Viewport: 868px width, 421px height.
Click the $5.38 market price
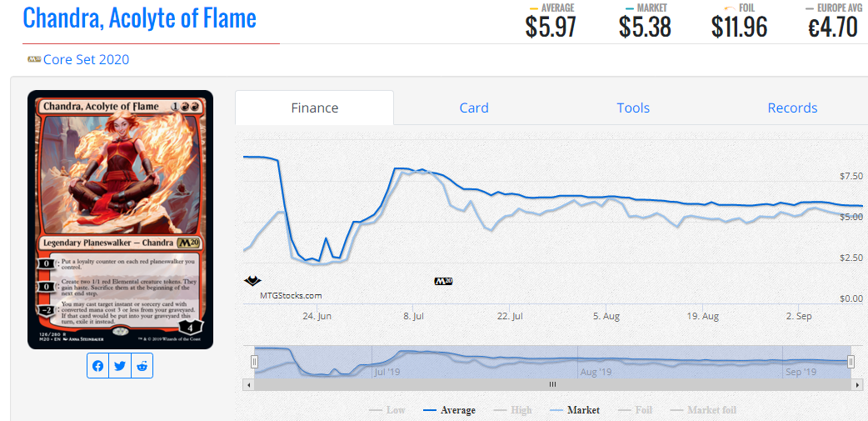[x=645, y=28]
